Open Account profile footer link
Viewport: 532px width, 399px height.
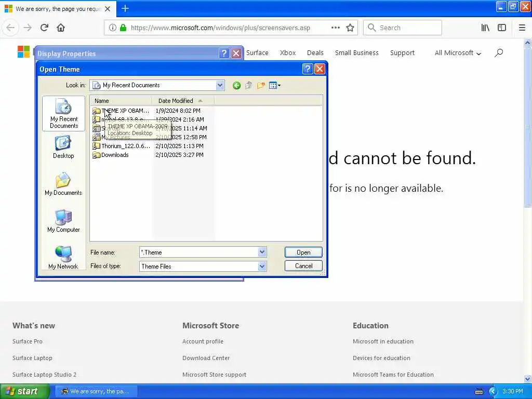(x=203, y=341)
